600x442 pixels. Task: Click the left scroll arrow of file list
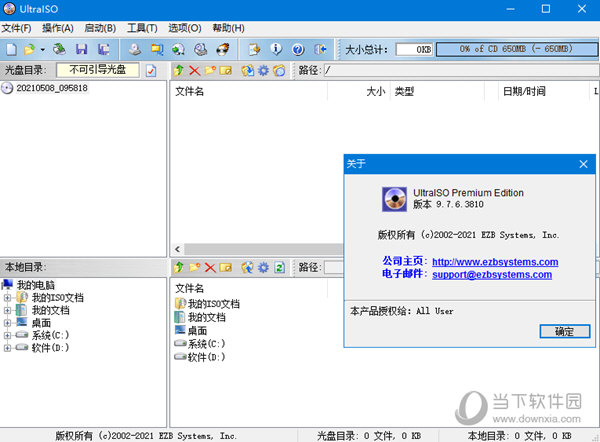(178, 249)
